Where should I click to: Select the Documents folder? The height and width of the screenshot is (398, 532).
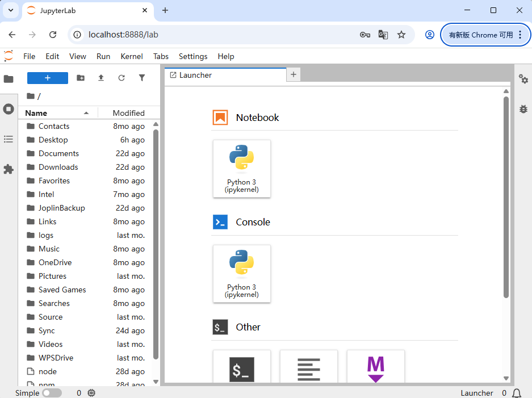click(x=86, y=153)
